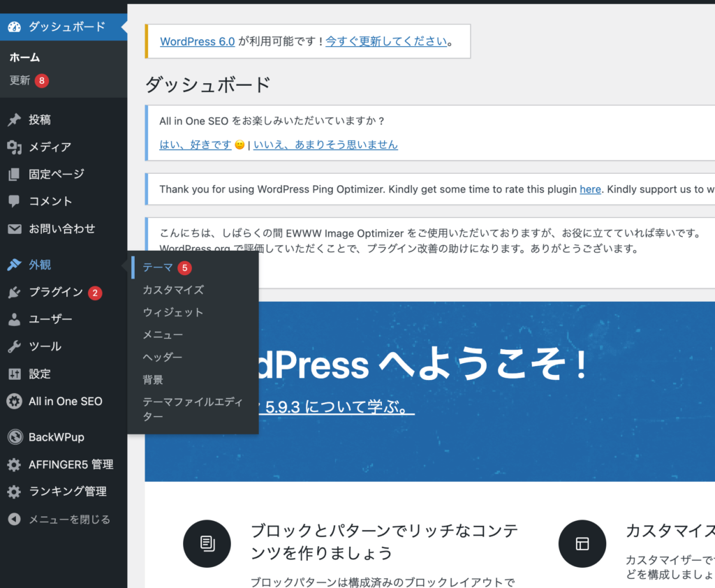Click the 5.9.3 について学ぶ link
The width and height of the screenshot is (715, 588).
coord(337,407)
